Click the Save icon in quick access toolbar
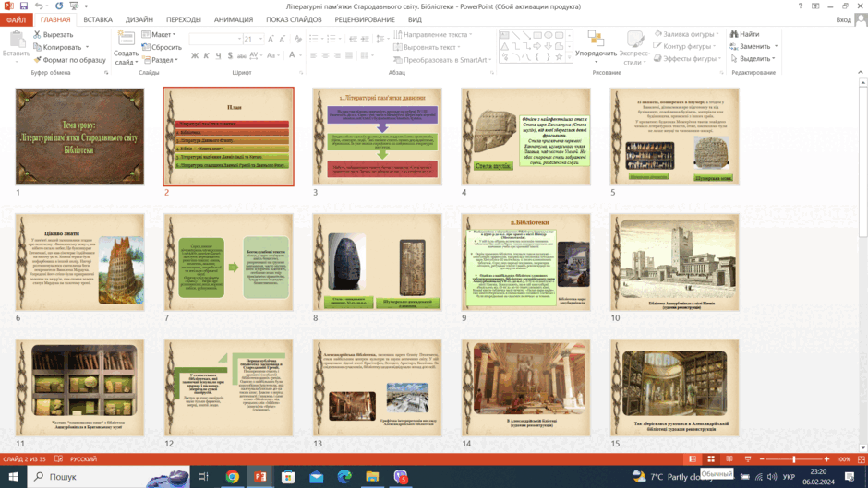This screenshot has height=488, width=868. 24,6
